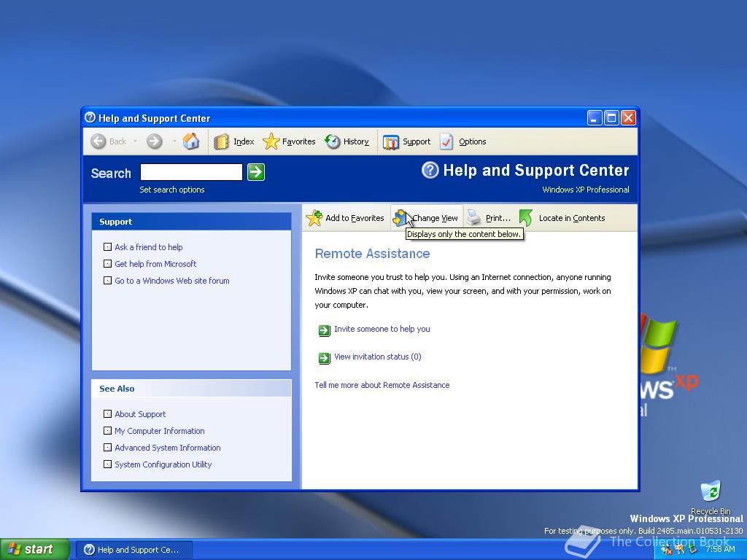This screenshot has width=747, height=560.
Task: Click the system tray clock 7:58 AM
Action: (x=720, y=549)
